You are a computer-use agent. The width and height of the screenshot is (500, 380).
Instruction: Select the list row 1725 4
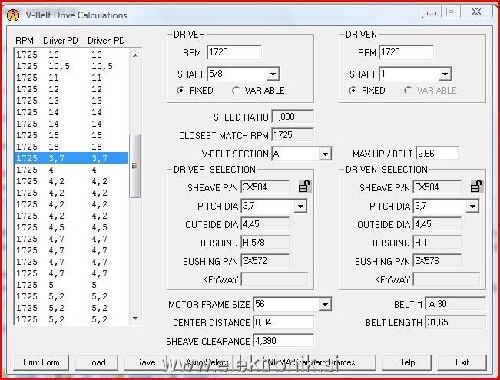[x=71, y=170]
